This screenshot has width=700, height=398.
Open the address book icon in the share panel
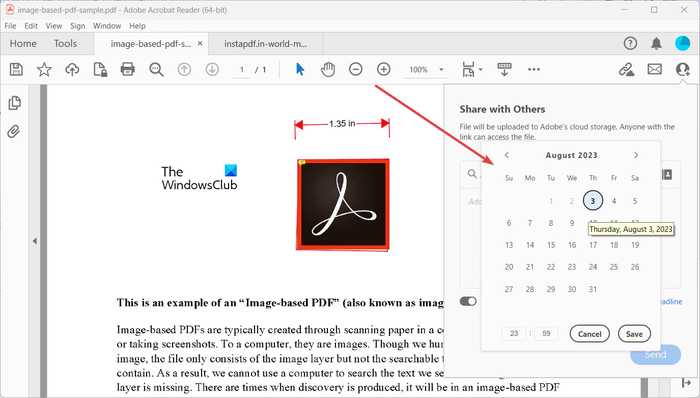tap(667, 174)
